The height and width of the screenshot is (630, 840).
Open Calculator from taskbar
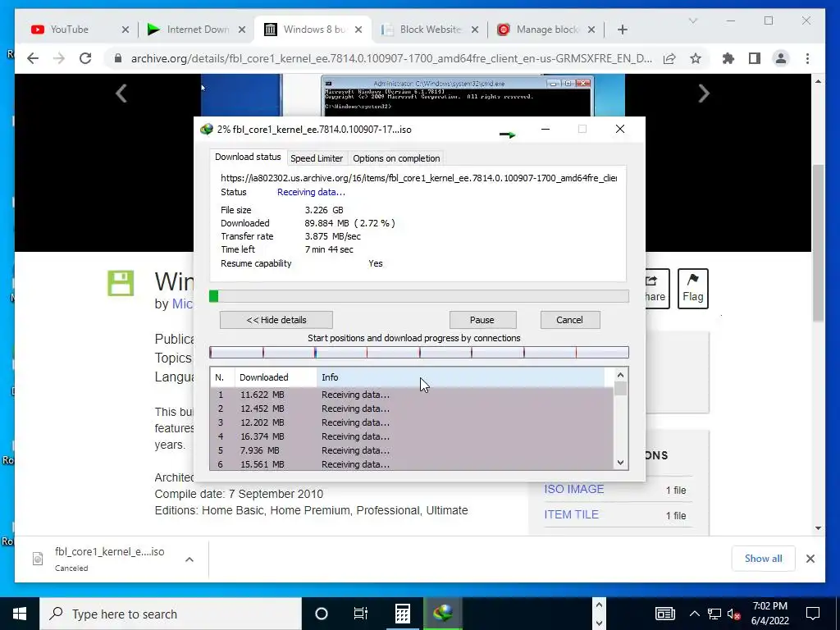[x=402, y=614]
